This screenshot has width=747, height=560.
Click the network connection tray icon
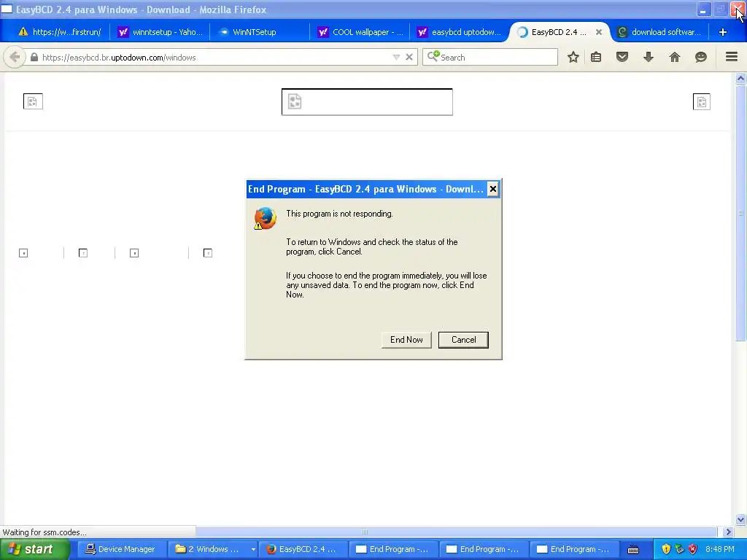click(679, 549)
